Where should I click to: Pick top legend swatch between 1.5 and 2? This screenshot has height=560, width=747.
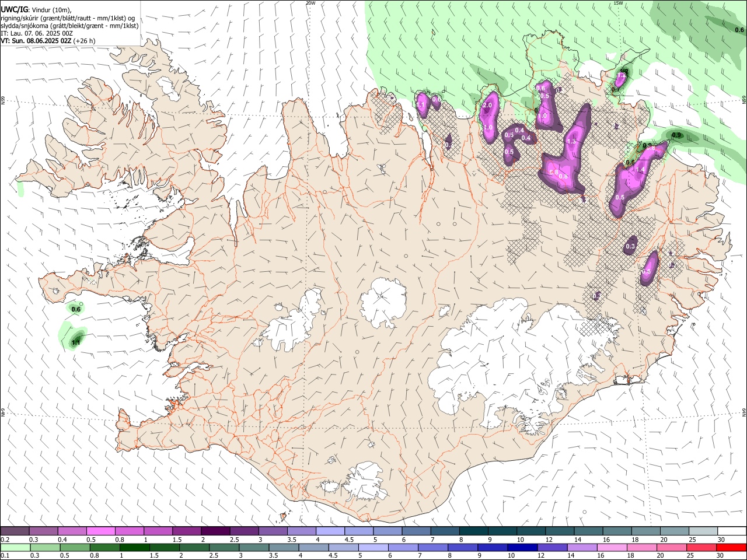187,531
